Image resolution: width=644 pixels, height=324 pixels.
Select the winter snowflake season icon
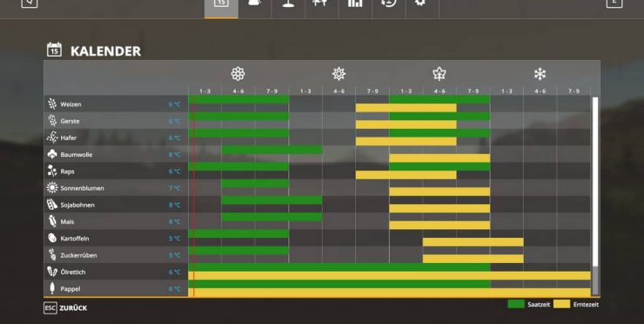click(540, 74)
